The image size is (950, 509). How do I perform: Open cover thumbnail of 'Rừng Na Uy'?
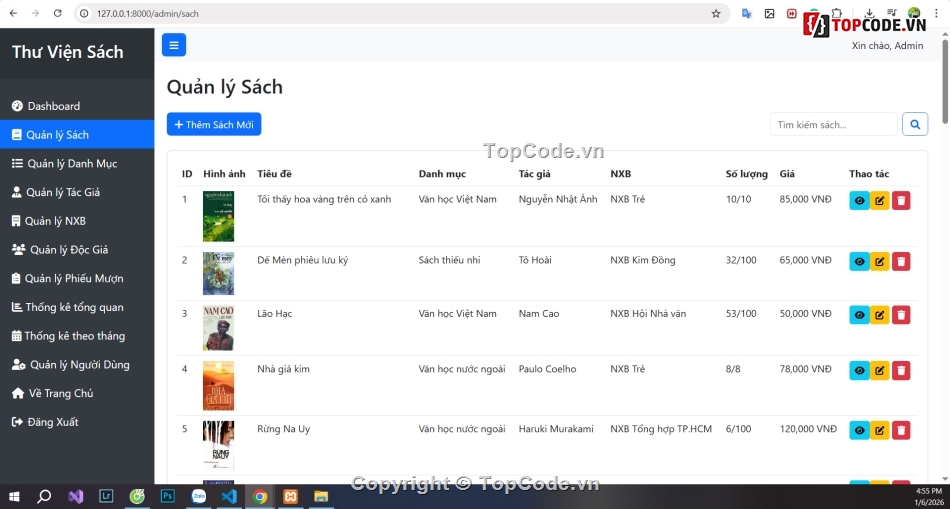[x=218, y=445]
